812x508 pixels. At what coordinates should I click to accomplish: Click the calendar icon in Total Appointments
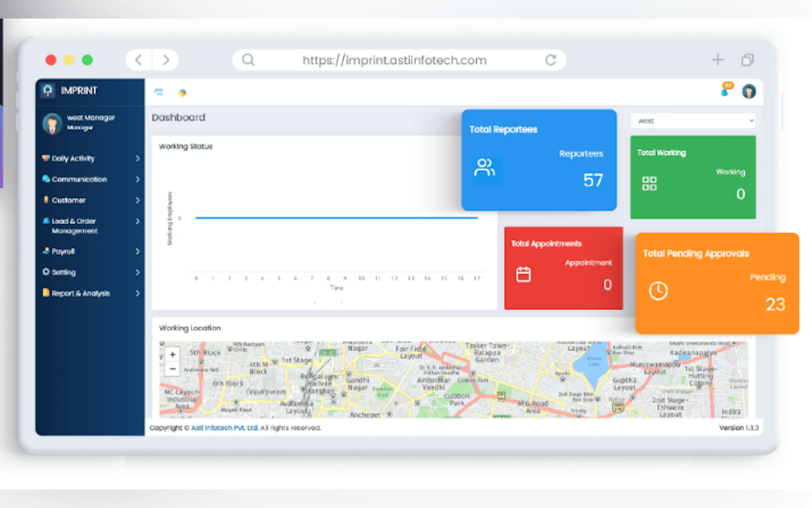[523, 274]
